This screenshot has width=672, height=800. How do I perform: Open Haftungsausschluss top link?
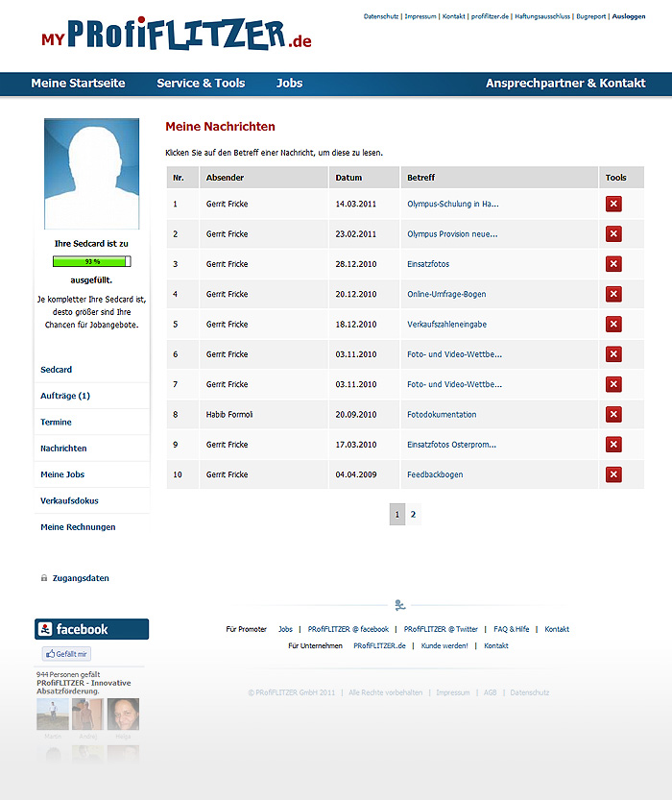542,16
